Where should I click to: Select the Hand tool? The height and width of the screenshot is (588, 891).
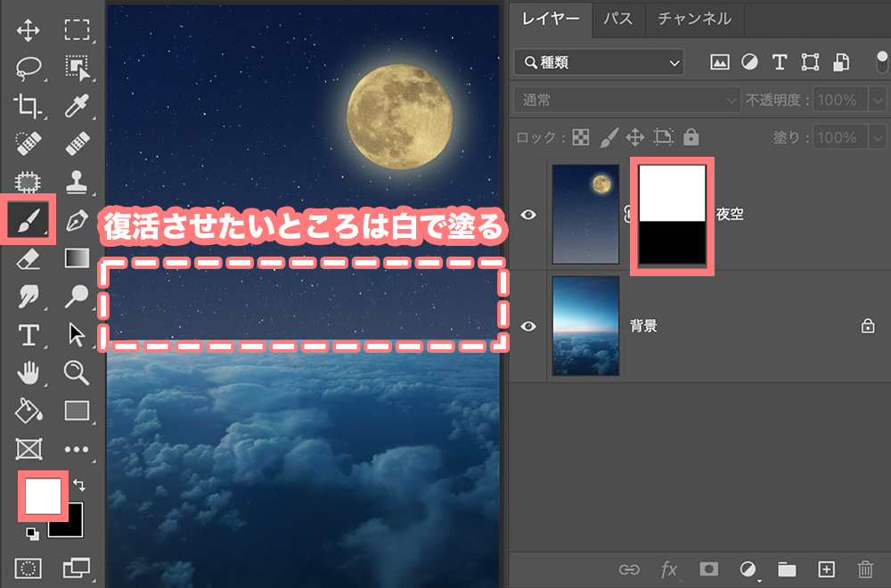[x=28, y=372]
